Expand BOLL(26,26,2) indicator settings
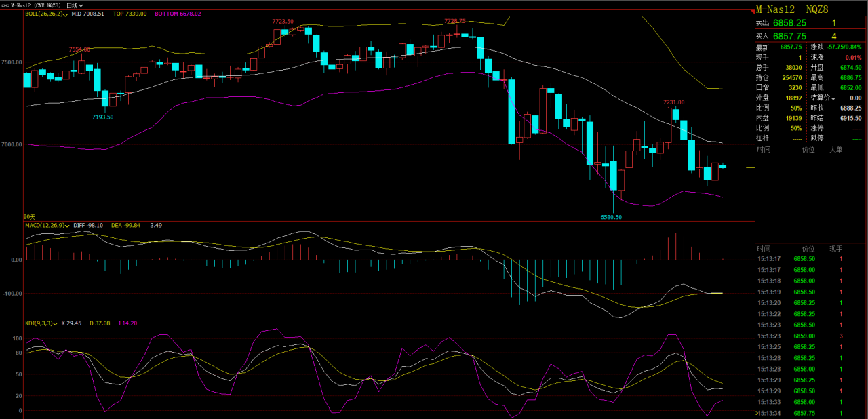Image resolution: width=868 pixels, height=419 pixels. click(64, 14)
